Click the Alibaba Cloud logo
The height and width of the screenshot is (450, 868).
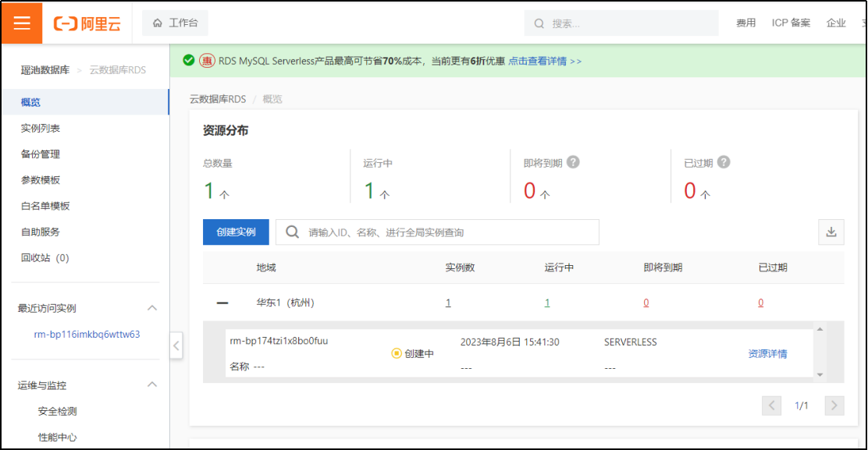coord(87,23)
